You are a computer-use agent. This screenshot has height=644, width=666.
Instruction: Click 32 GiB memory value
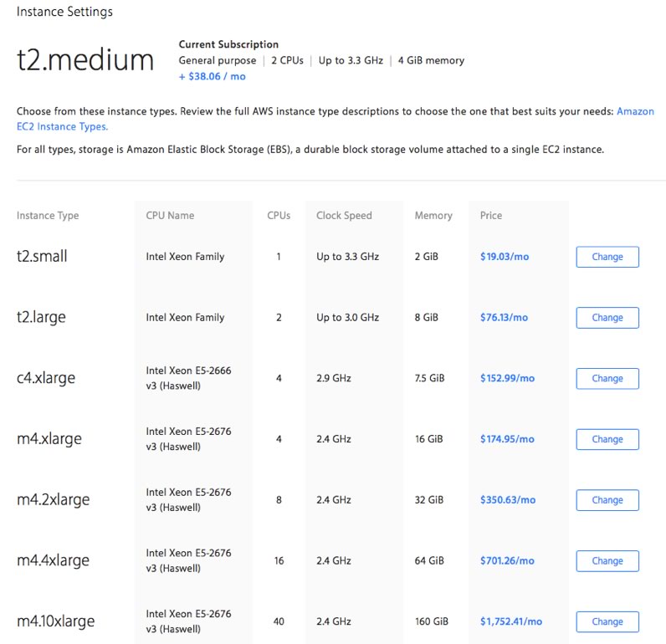[429, 499]
